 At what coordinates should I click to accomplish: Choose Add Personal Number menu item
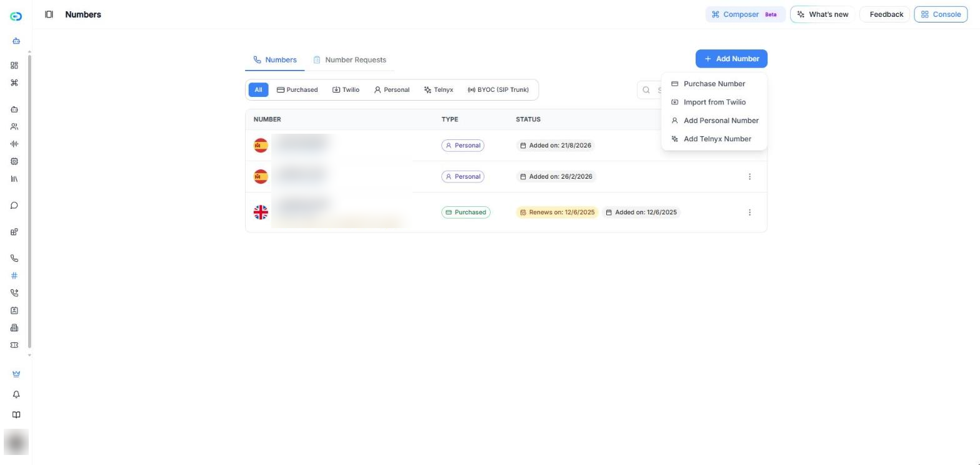point(714,121)
